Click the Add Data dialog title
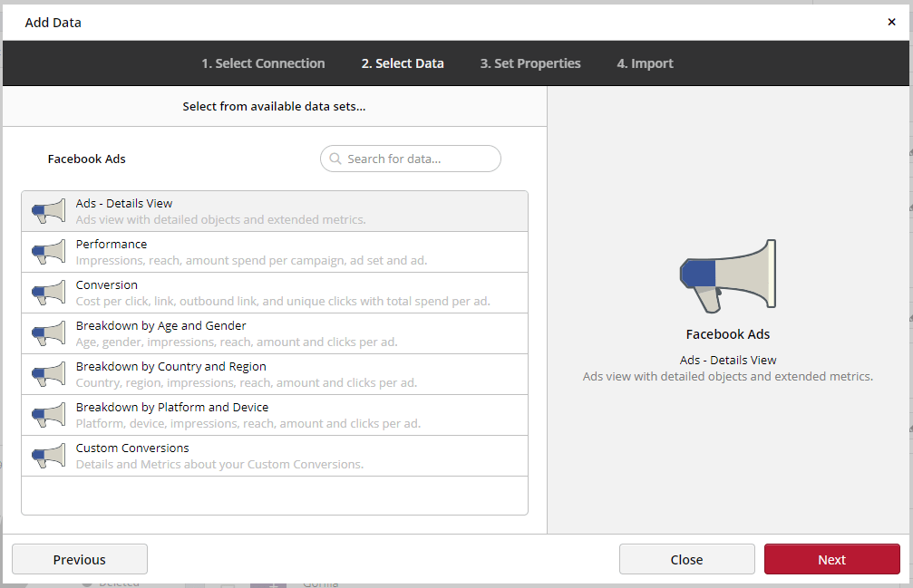Viewport: 913px width, 588px height. coord(53,23)
